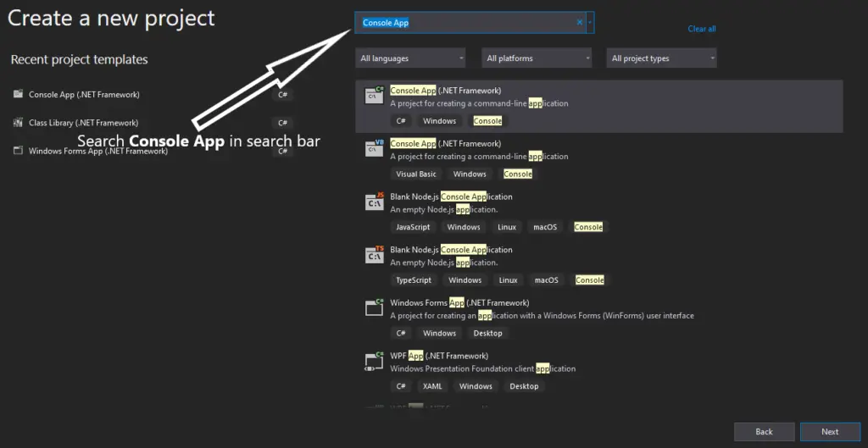Image resolution: width=868 pixels, height=448 pixels.
Task: Open the All platforms dropdown
Action: coord(537,58)
